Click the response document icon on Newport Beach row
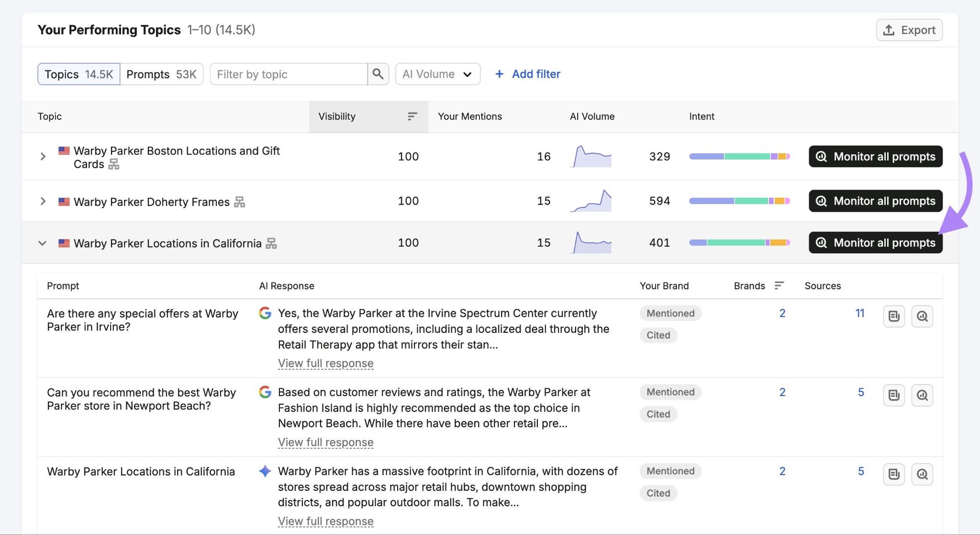The width and height of the screenshot is (980, 535). point(894,395)
